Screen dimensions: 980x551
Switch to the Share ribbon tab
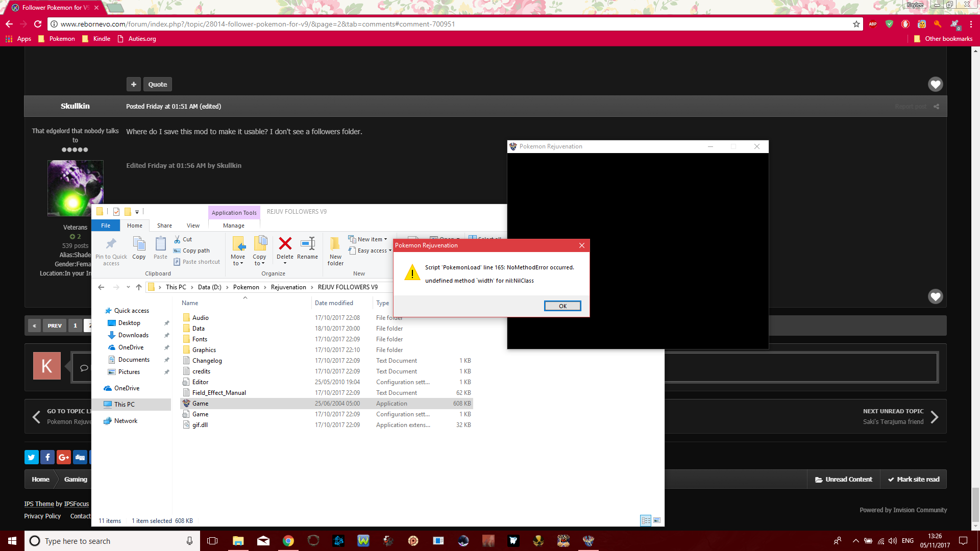[164, 226]
